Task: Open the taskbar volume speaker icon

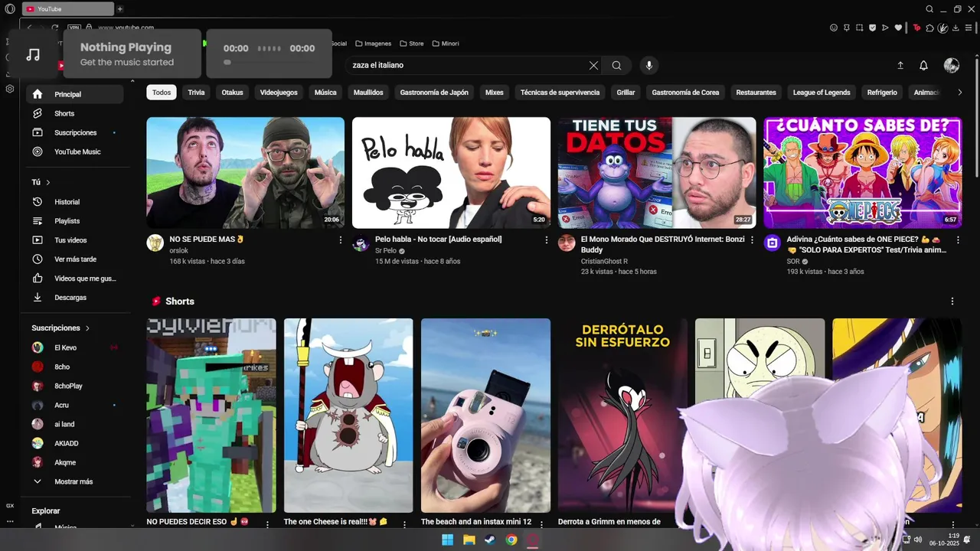Action: click(x=919, y=540)
